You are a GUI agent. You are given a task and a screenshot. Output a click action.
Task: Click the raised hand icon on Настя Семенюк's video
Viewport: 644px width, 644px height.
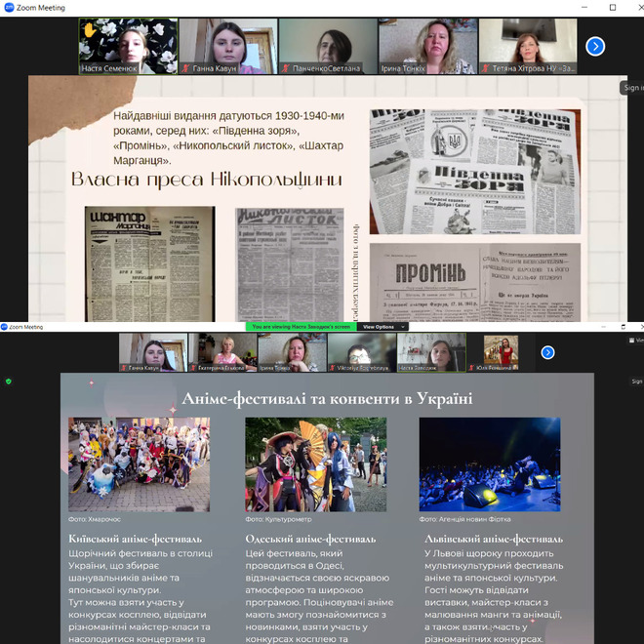coord(90,30)
